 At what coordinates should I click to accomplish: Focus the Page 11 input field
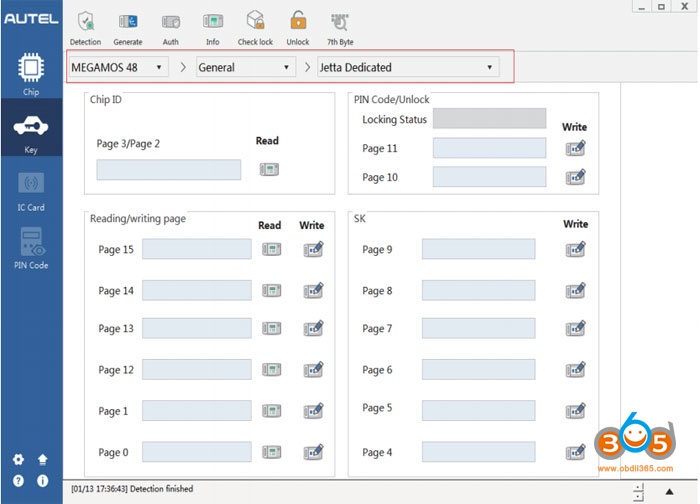489,148
